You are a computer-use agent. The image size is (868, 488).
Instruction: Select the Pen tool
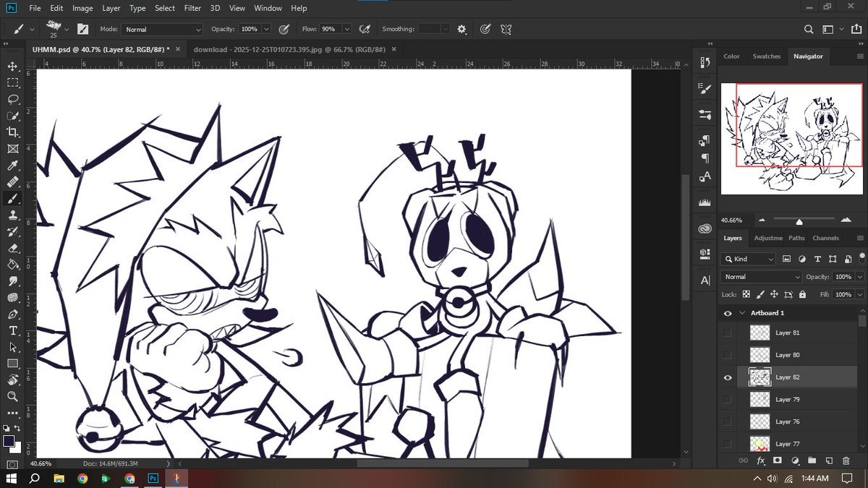[12, 314]
